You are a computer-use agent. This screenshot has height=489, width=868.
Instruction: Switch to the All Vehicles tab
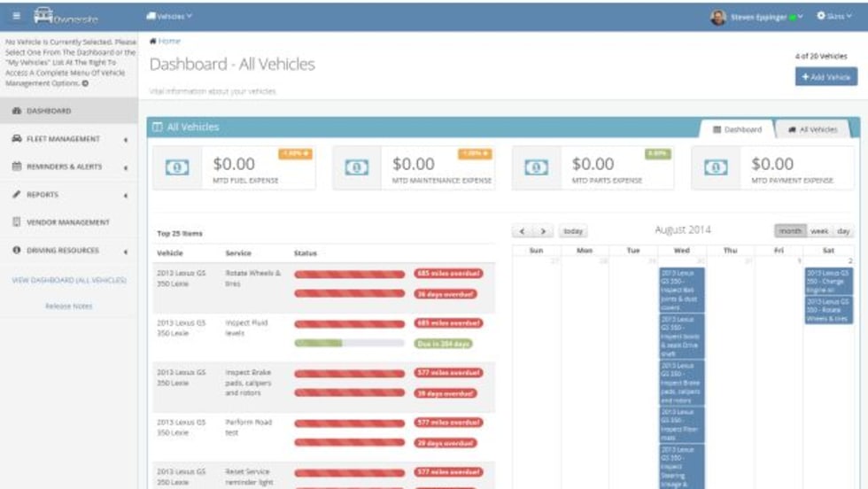(x=812, y=129)
